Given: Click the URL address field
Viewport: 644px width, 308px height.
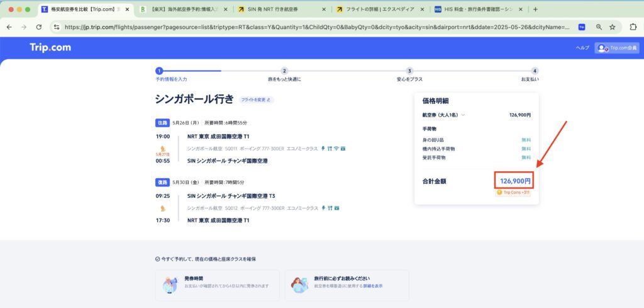Looking at the screenshot, I should [317, 27].
